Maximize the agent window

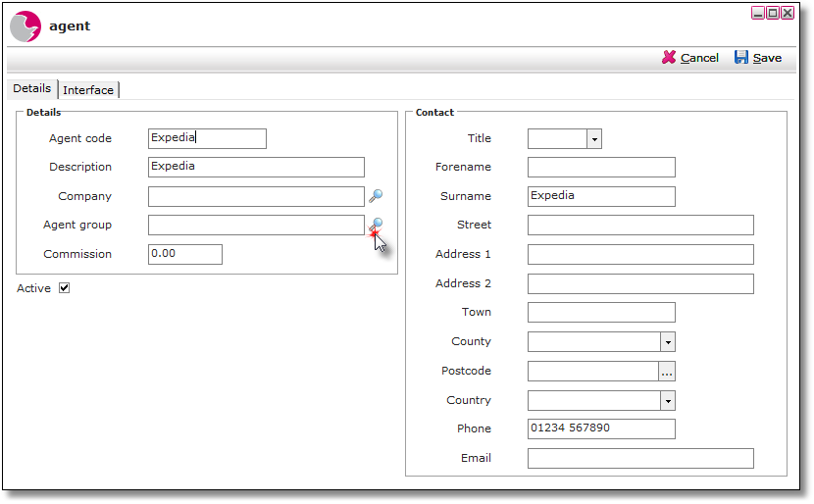click(x=773, y=13)
